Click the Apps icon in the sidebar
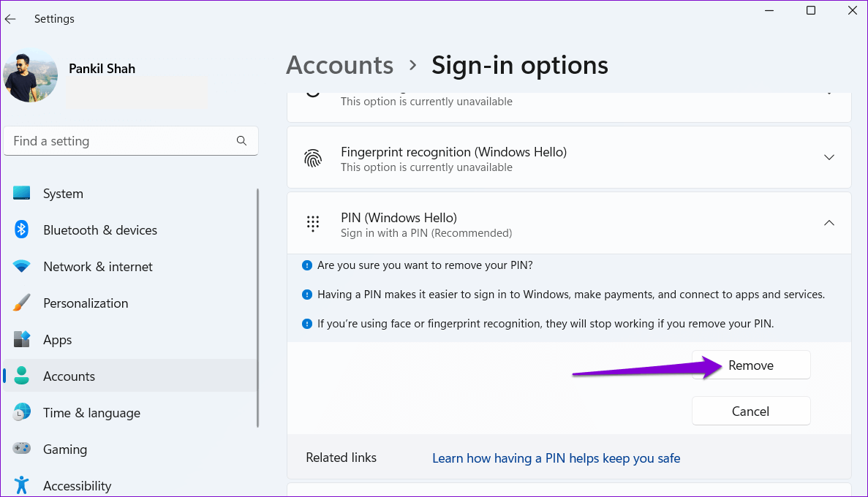Image resolution: width=868 pixels, height=497 pixels. tap(22, 339)
